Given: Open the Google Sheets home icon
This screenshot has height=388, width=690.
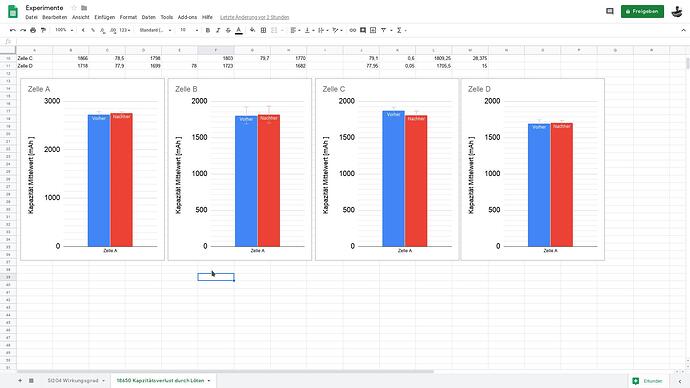Looking at the screenshot, I should point(13,11).
